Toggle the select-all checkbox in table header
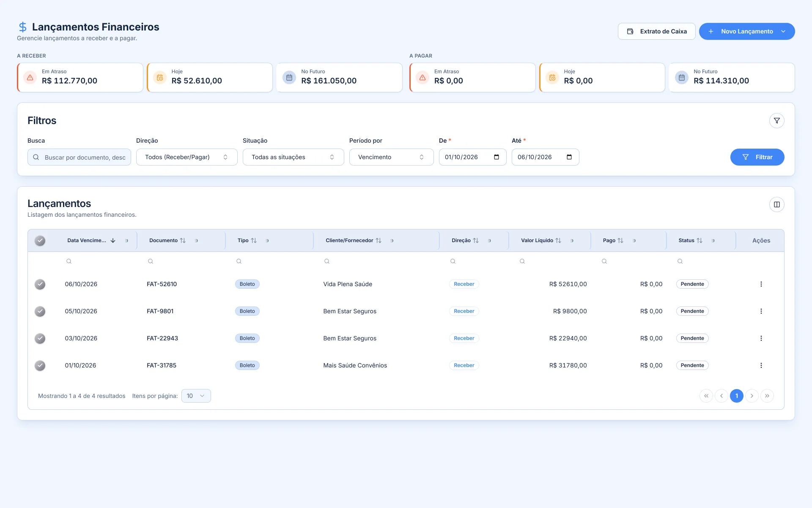Screen dimensions: 812x508 (x=40, y=240)
